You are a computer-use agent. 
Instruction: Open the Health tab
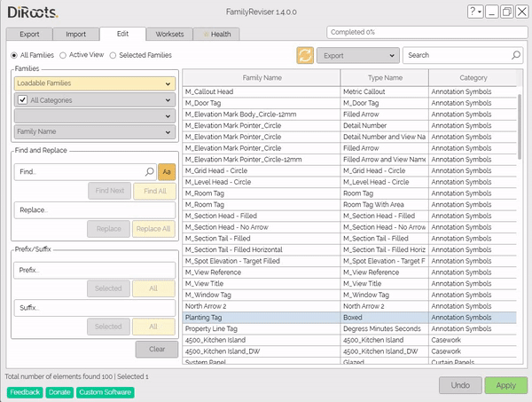pyautogui.click(x=217, y=34)
